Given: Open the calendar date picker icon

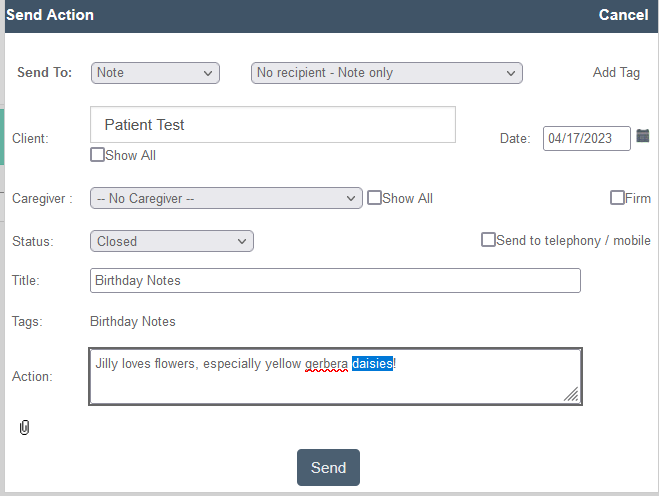Looking at the screenshot, I should (x=643, y=136).
